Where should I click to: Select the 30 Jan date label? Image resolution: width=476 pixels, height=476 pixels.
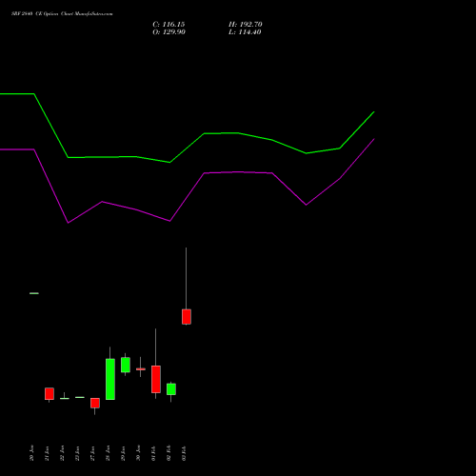click(138, 453)
